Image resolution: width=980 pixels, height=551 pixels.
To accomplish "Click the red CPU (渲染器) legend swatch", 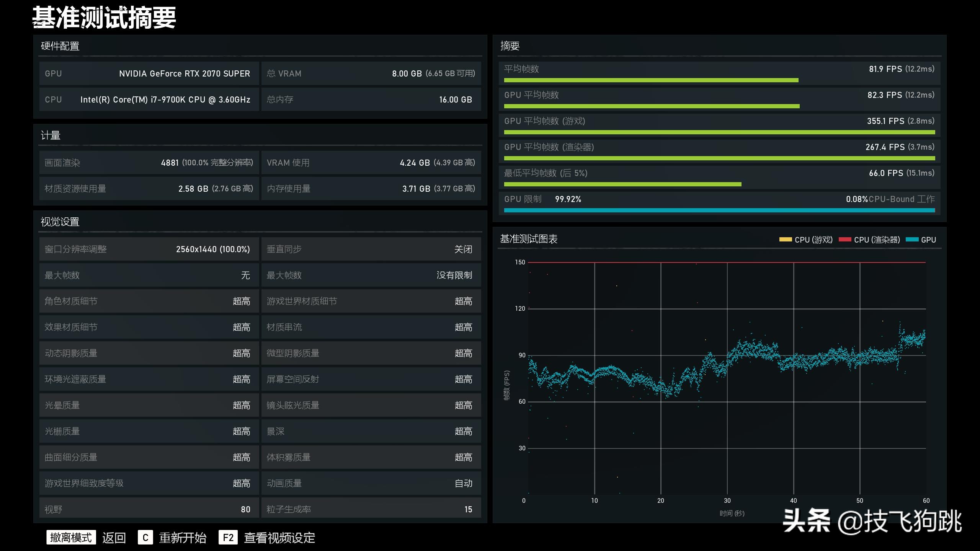I will tap(844, 240).
